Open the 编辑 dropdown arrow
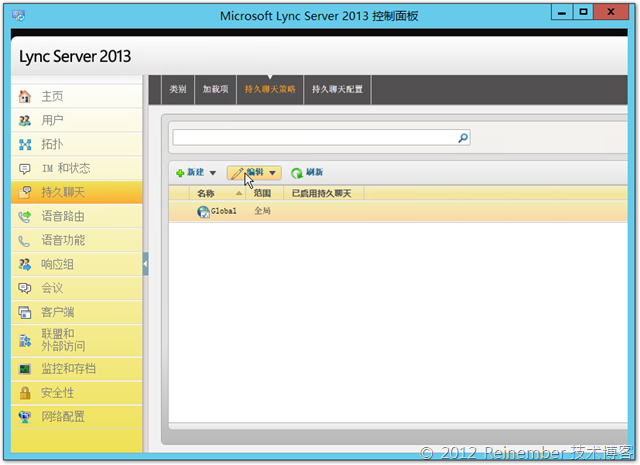640x465 pixels. click(x=272, y=173)
